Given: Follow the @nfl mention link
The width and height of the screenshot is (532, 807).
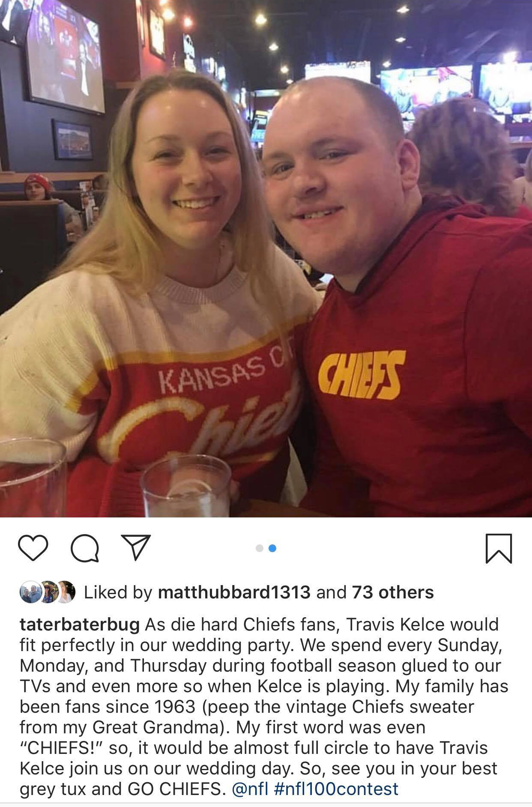Looking at the screenshot, I should [x=250, y=789].
